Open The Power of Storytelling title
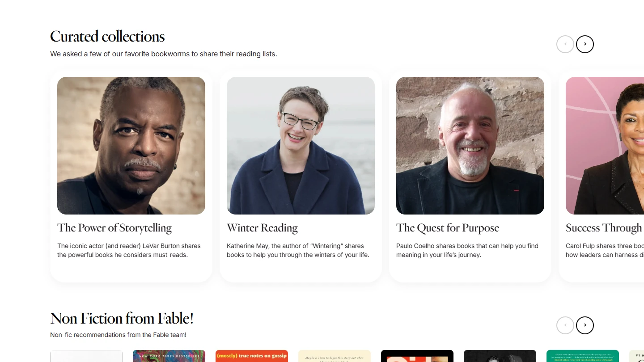The image size is (644, 362). [x=114, y=228]
